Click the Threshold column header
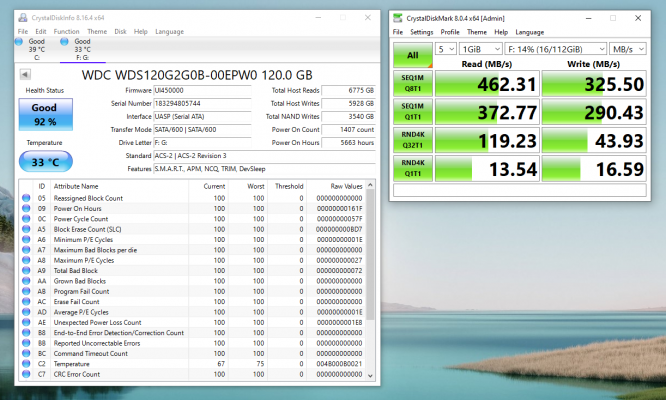The width and height of the screenshot is (666, 400). pyautogui.click(x=287, y=186)
